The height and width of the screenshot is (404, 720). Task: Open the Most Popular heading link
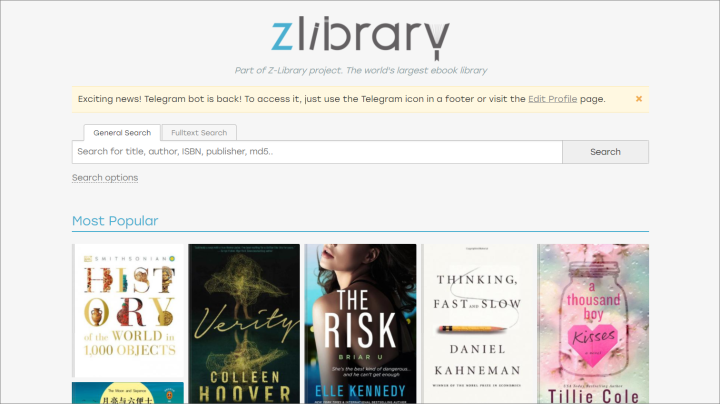(x=115, y=221)
